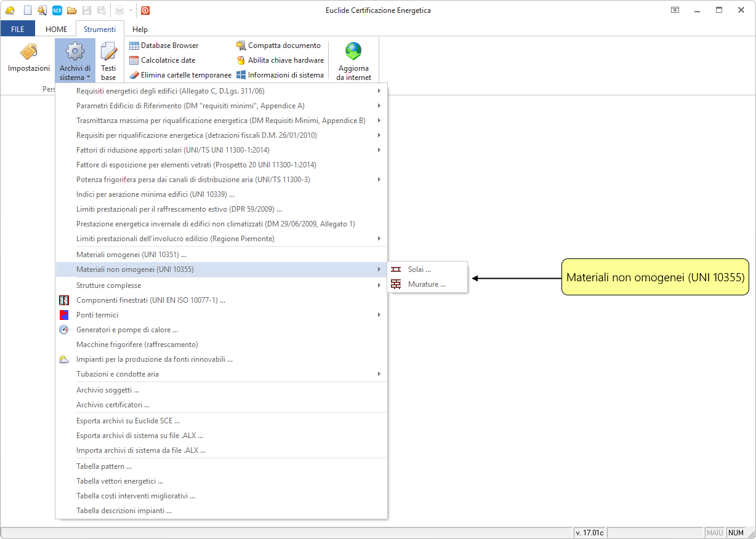Select Solai submenu entry
The width and height of the screenshot is (756, 539).
(x=419, y=269)
